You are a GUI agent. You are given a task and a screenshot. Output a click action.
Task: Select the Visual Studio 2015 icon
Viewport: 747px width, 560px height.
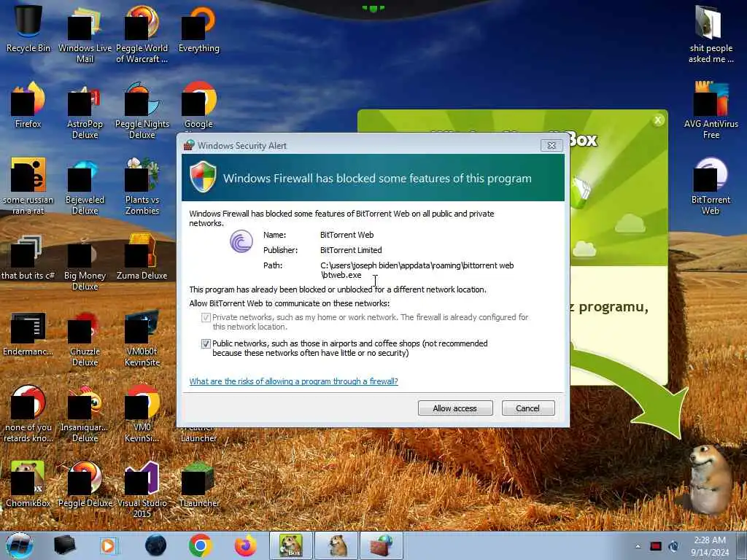point(142,489)
